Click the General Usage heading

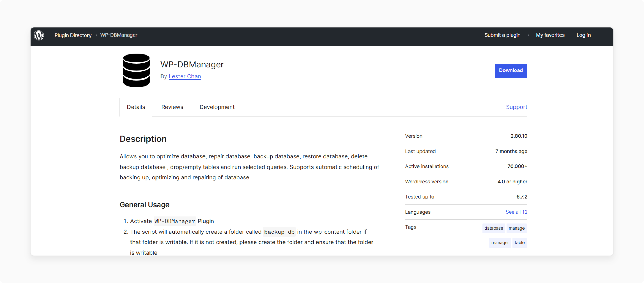coord(144,205)
